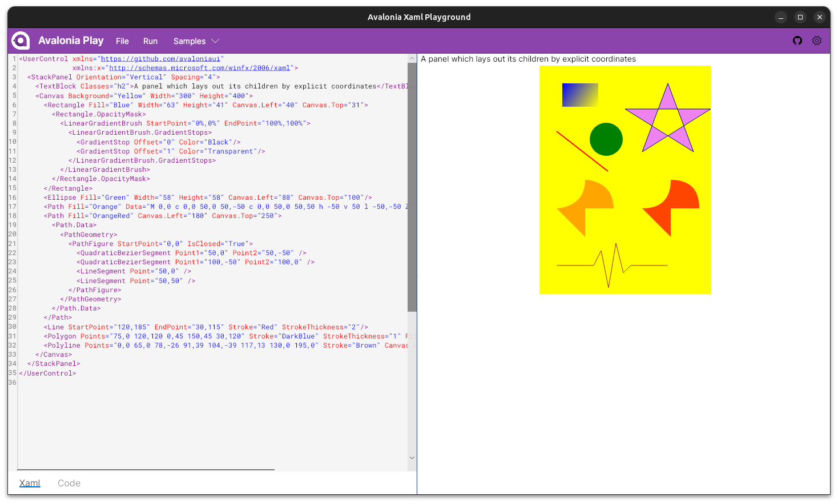This screenshot has height=504, width=838.
Task: Click the editor scroll up arrow
Action: 412,58
